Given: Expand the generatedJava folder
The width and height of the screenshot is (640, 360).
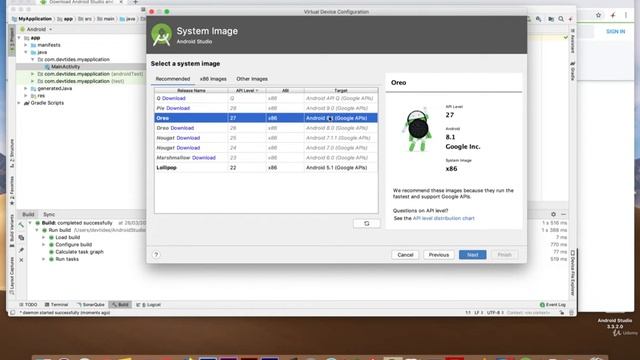Looking at the screenshot, I should tap(26, 88).
